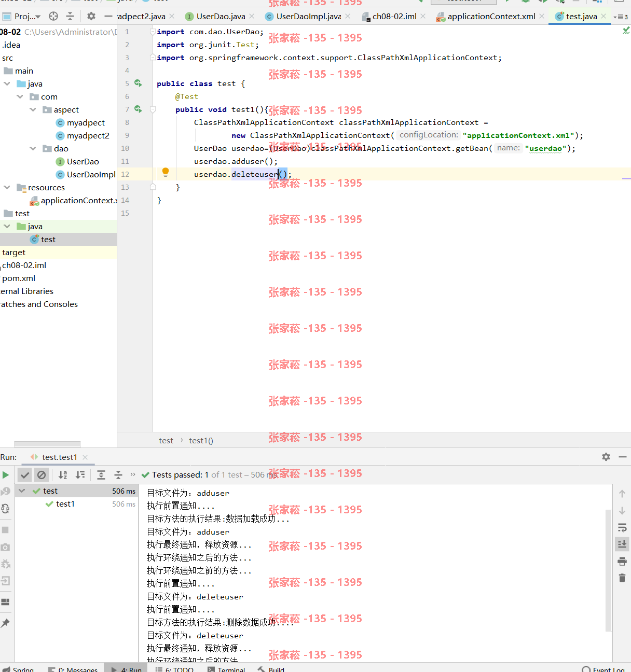
Task: Show more Run toolbar actions chevron
Action: click(133, 474)
